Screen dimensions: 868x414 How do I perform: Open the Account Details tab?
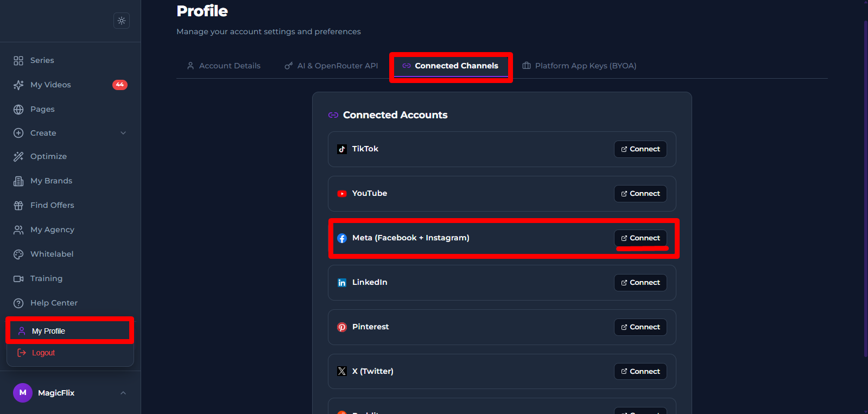tap(224, 66)
